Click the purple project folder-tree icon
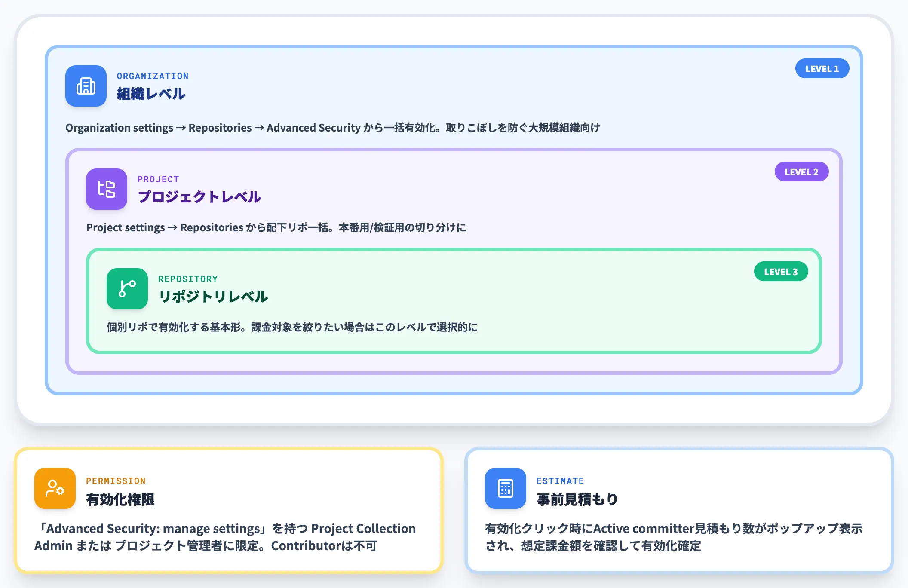The width and height of the screenshot is (908, 588). tap(107, 189)
